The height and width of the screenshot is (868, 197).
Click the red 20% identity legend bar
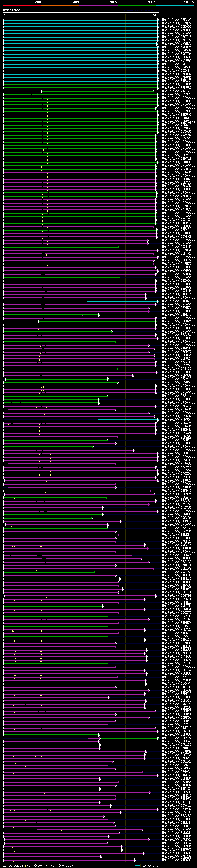click(x=22, y=6)
